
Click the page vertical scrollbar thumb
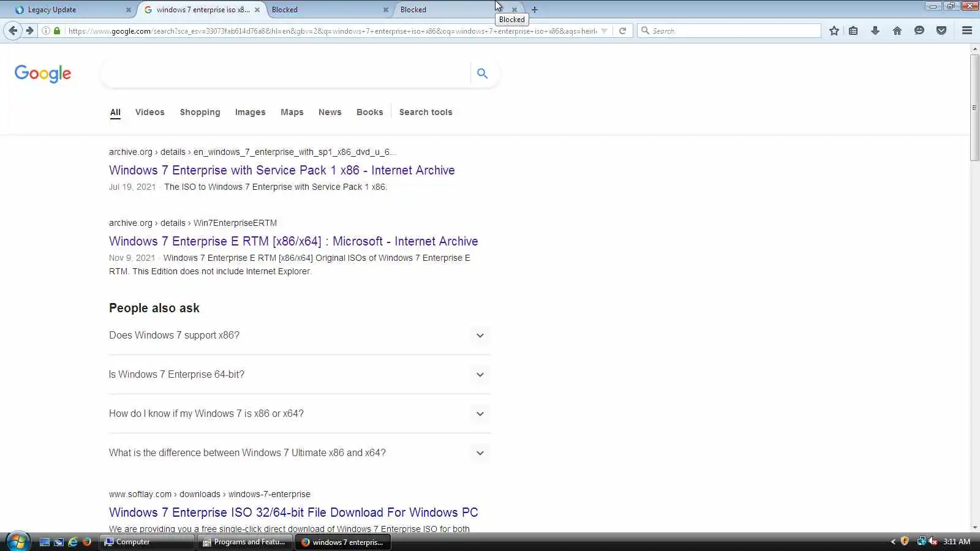974,108
